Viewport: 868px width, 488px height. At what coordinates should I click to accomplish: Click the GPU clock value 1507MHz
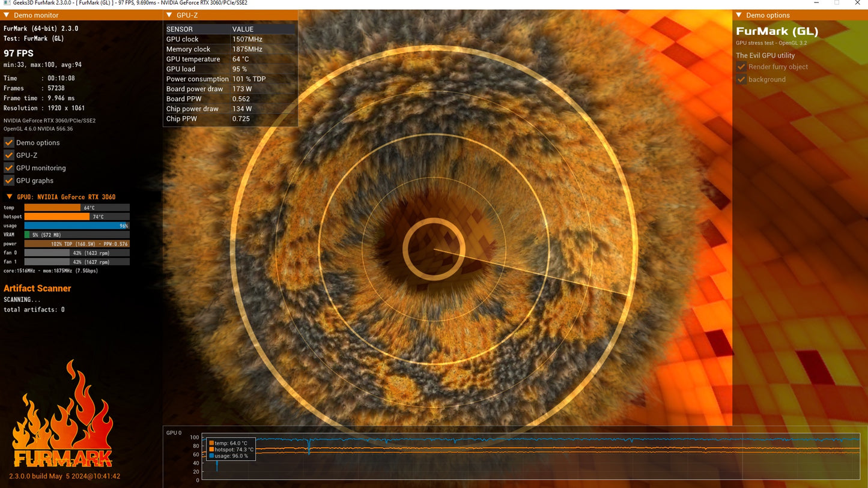point(247,39)
